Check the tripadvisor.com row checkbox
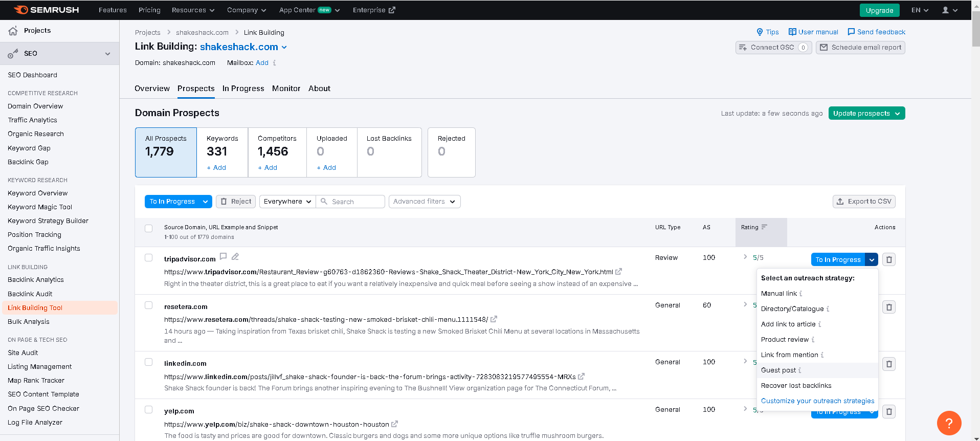Screen dimensions: 980x441 coord(149,258)
